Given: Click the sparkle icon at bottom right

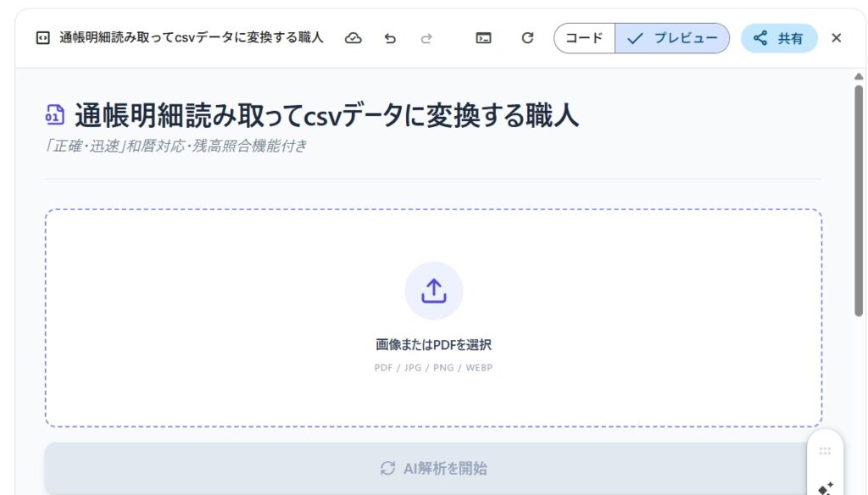Looking at the screenshot, I should tap(825, 487).
